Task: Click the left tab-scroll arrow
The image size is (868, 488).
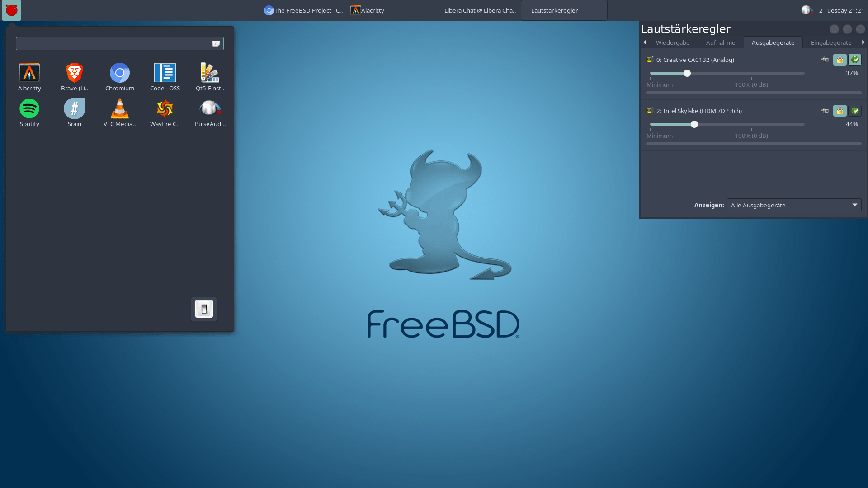Action: pyautogui.click(x=645, y=42)
